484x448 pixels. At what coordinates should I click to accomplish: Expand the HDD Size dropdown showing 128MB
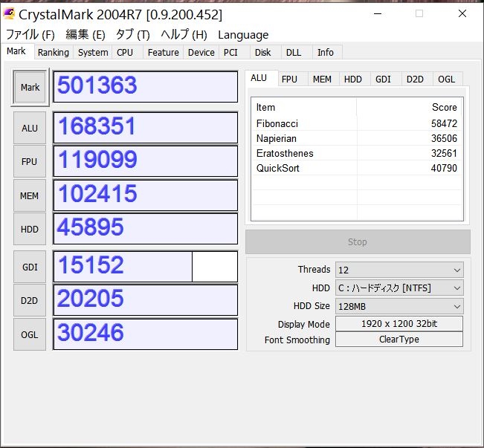coord(399,306)
